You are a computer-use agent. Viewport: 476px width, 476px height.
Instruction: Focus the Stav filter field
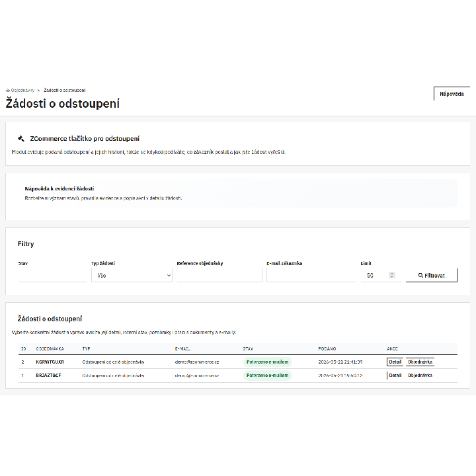tap(52, 275)
